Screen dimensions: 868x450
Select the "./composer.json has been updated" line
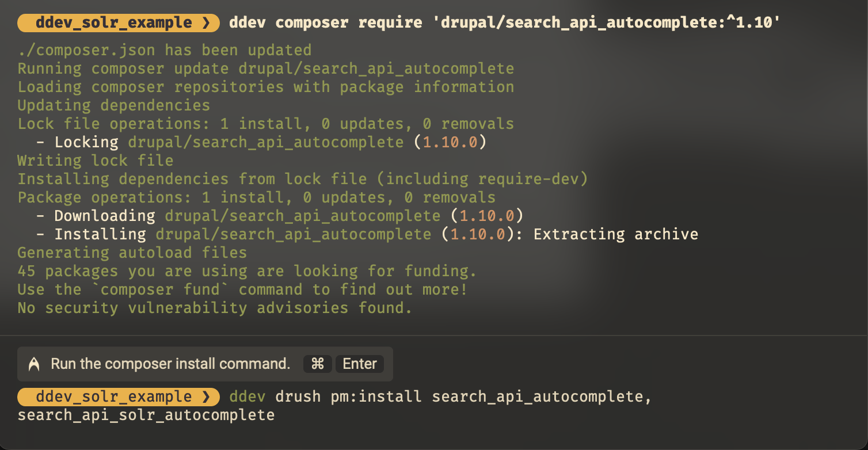coord(164,51)
